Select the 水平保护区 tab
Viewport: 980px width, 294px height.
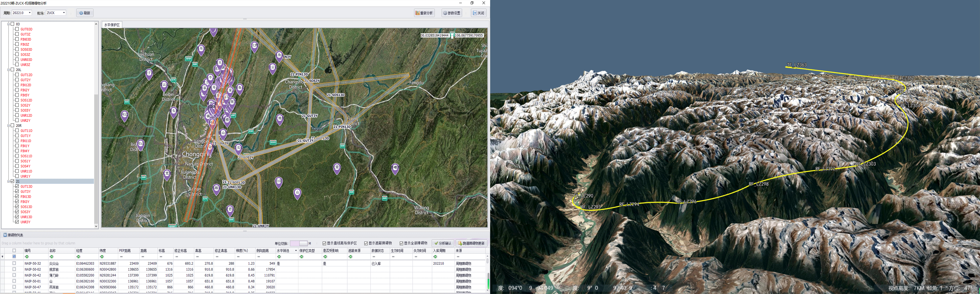(112, 25)
